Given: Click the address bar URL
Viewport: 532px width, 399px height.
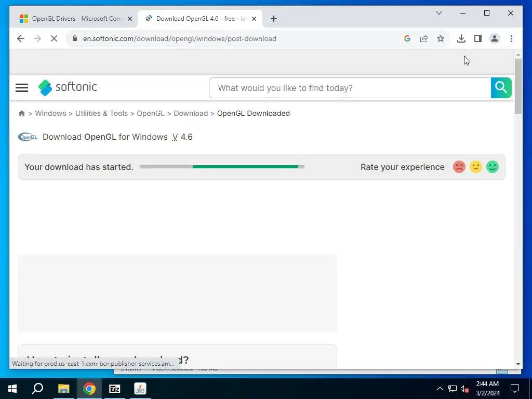Looking at the screenshot, I should click(179, 38).
